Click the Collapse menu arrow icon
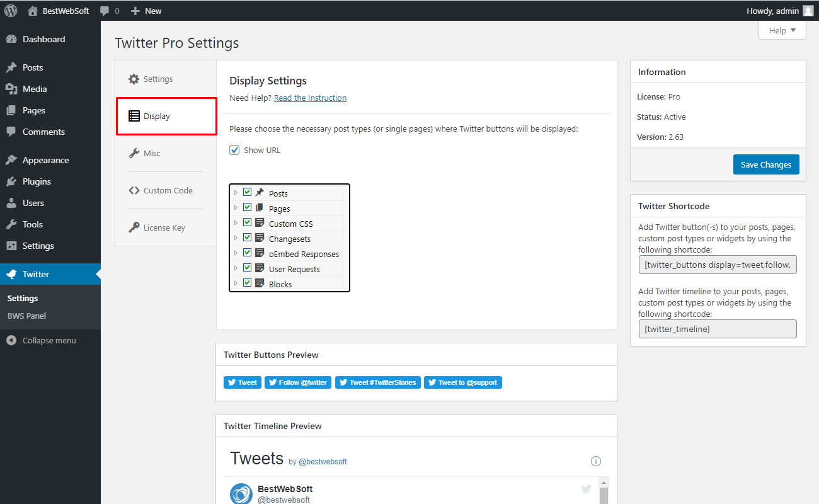Image resolution: width=819 pixels, height=504 pixels. [x=11, y=340]
